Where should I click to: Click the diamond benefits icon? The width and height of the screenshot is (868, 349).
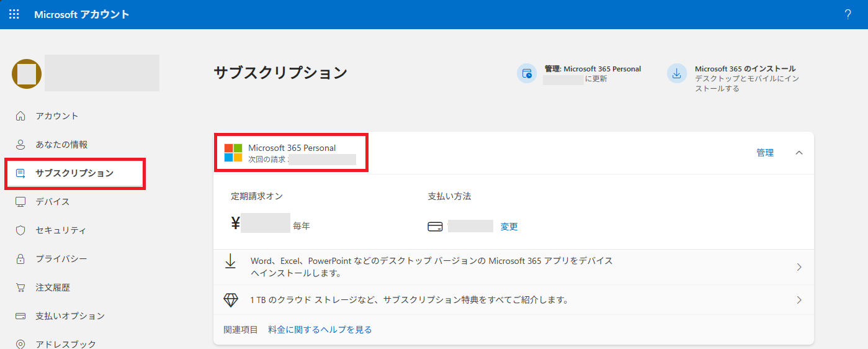coord(231,300)
